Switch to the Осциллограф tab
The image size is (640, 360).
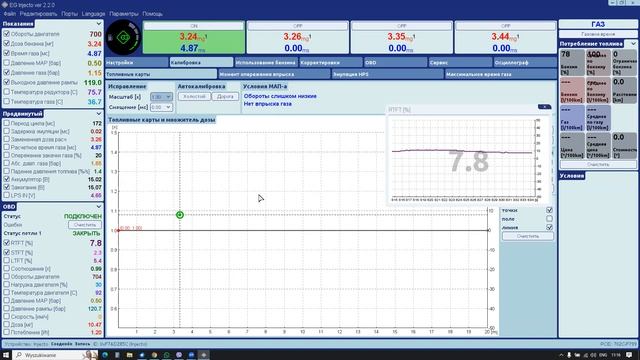(x=525, y=62)
